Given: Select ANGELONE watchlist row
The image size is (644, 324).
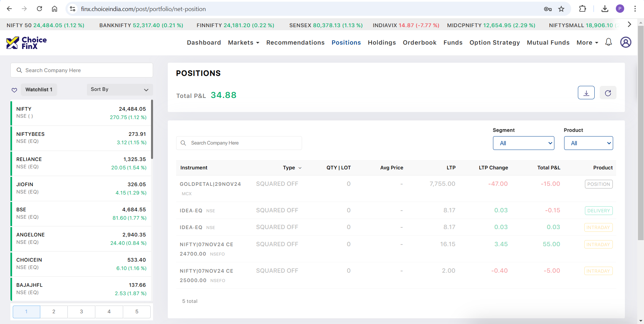Looking at the screenshot, I should click(81, 239).
